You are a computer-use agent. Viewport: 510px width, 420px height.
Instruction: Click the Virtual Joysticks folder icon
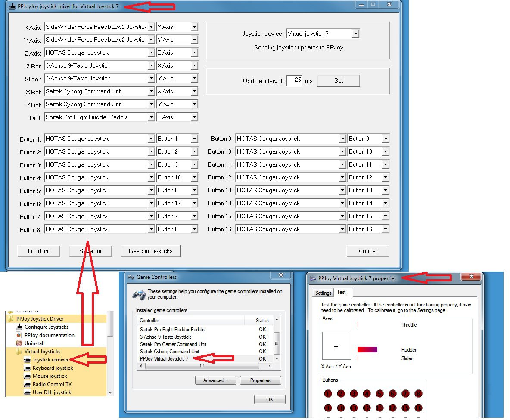click(19, 352)
